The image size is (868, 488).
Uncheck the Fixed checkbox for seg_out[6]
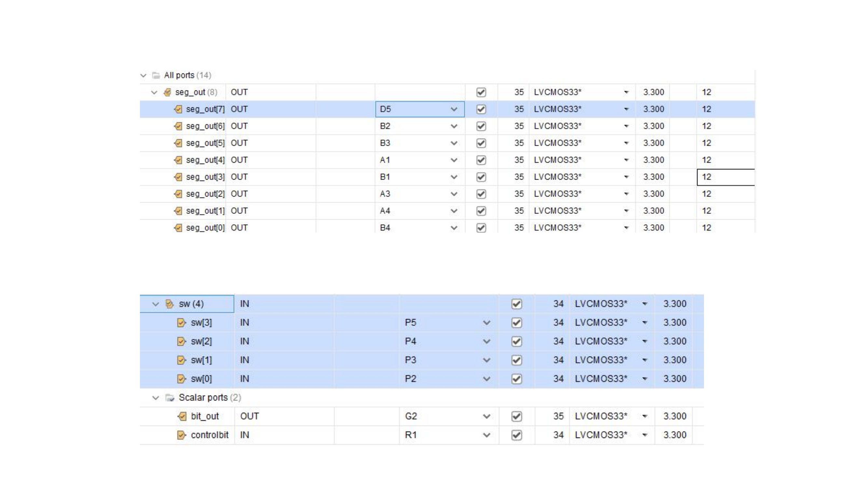pyautogui.click(x=481, y=126)
